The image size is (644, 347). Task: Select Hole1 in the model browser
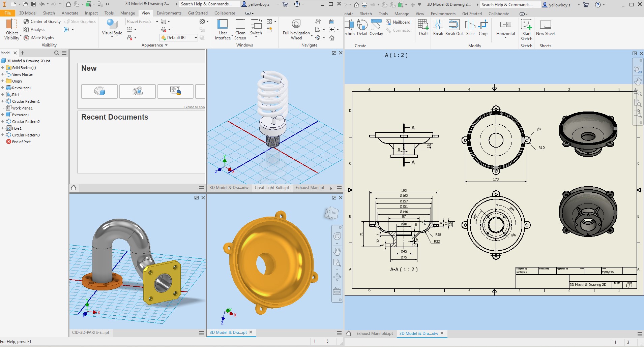17,128
